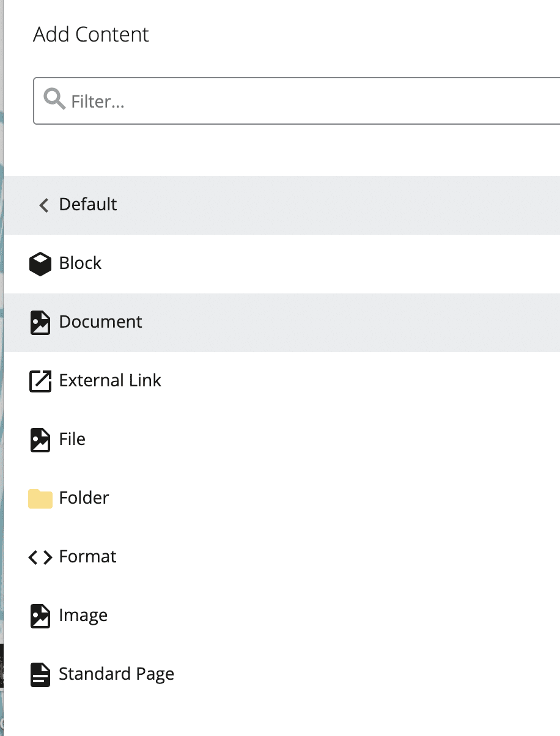
Task: Expand the highlighted Document row
Action: [100, 322]
